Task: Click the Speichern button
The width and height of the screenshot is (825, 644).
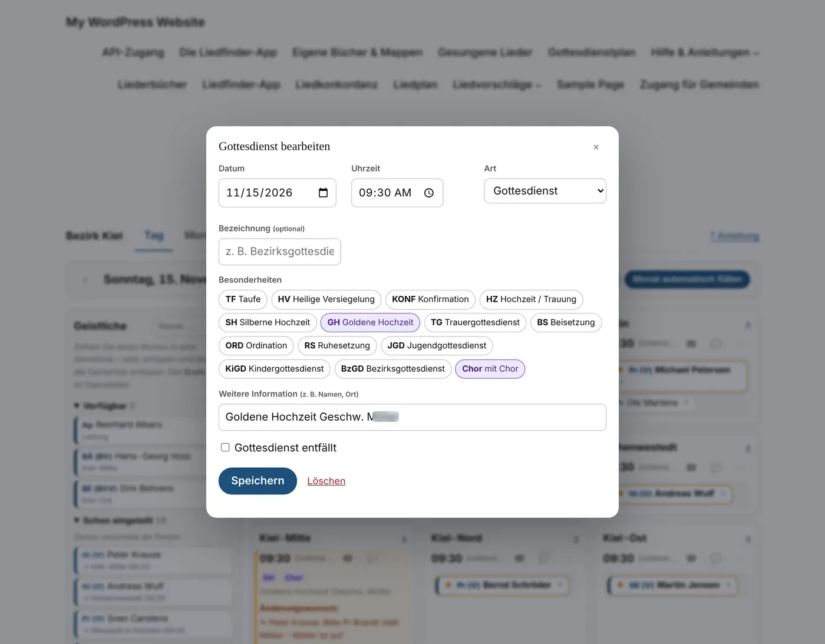Action: pyautogui.click(x=258, y=481)
